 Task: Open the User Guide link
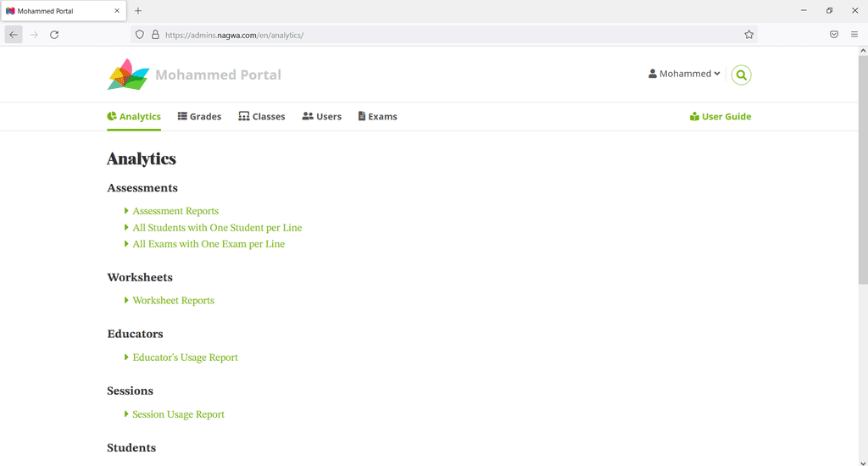pos(721,117)
